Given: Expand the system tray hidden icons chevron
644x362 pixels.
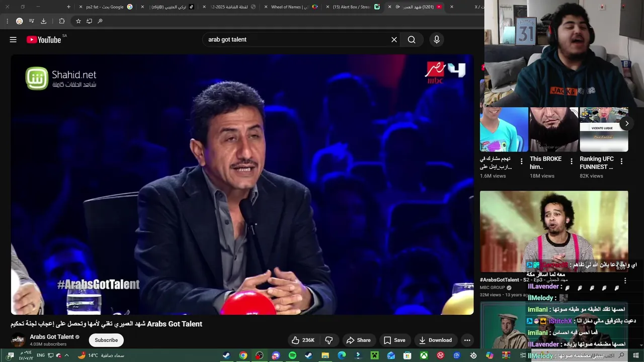Looking at the screenshot, I should (x=66, y=355).
